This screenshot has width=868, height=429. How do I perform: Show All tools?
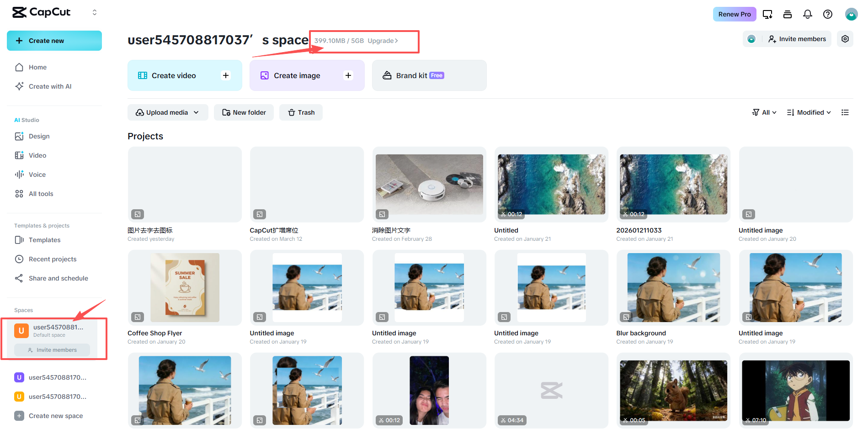(41, 194)
